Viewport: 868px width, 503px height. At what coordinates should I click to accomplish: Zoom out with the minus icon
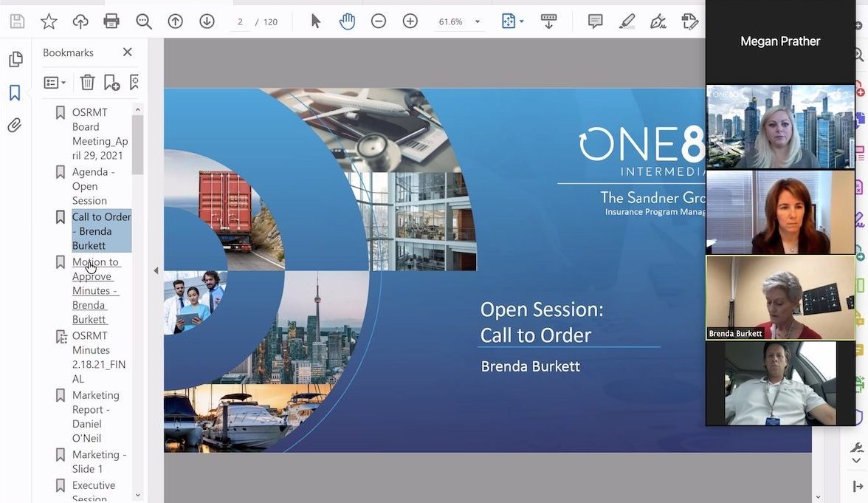point(379,21)
